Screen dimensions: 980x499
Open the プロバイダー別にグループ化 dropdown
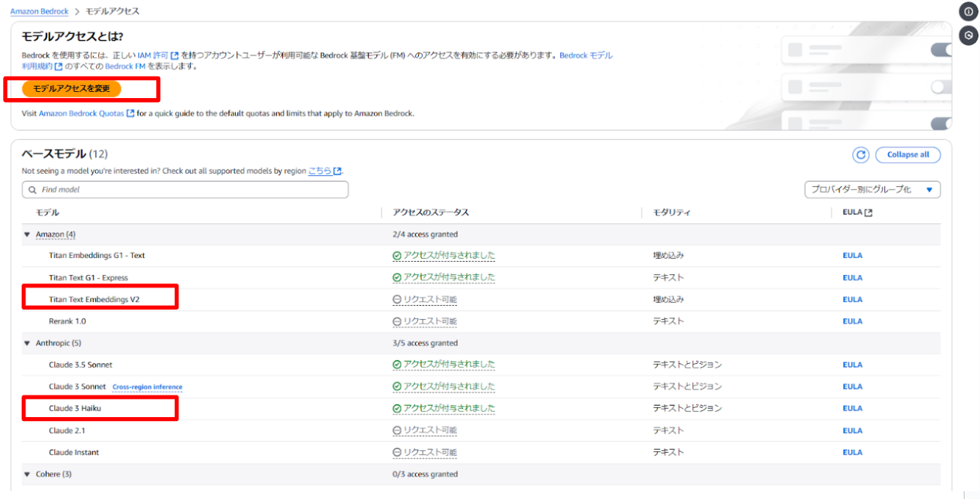coord(873,189)
